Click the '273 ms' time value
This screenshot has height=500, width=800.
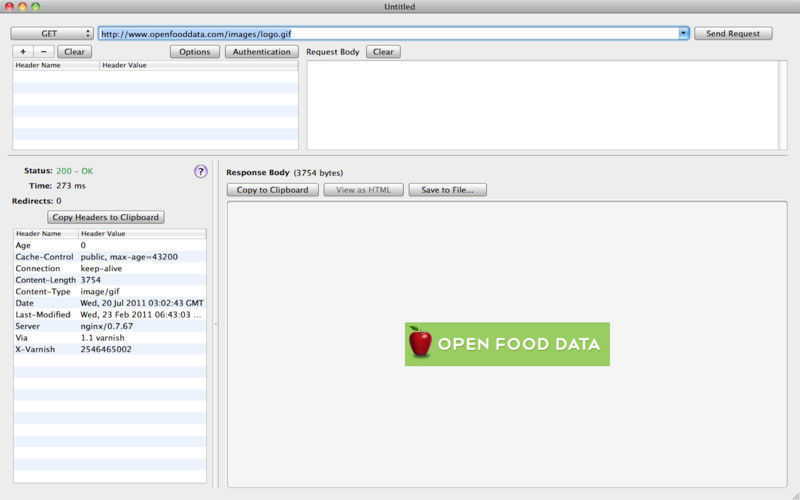(71, 186)
